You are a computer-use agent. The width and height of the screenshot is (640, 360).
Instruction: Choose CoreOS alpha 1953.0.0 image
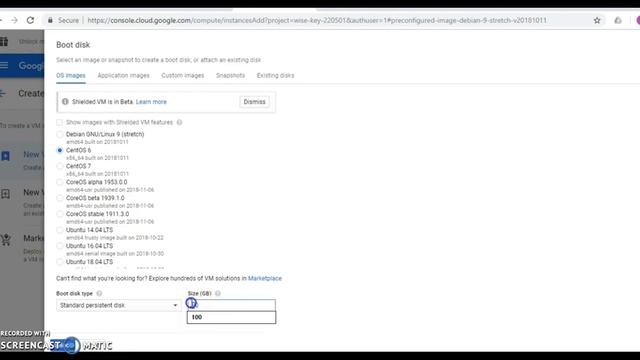click(60, 182)
